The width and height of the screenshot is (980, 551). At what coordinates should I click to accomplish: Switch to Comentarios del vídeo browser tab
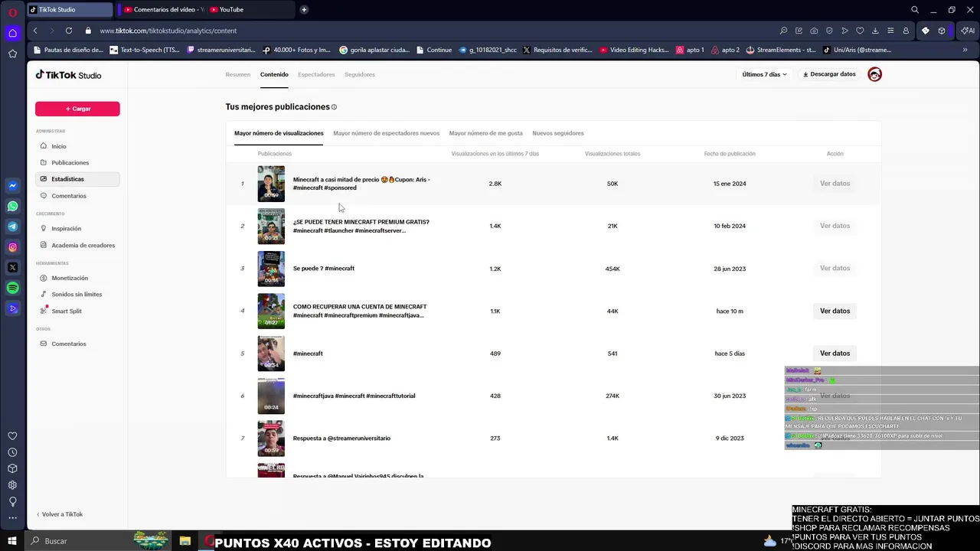[x=163, y=9]
